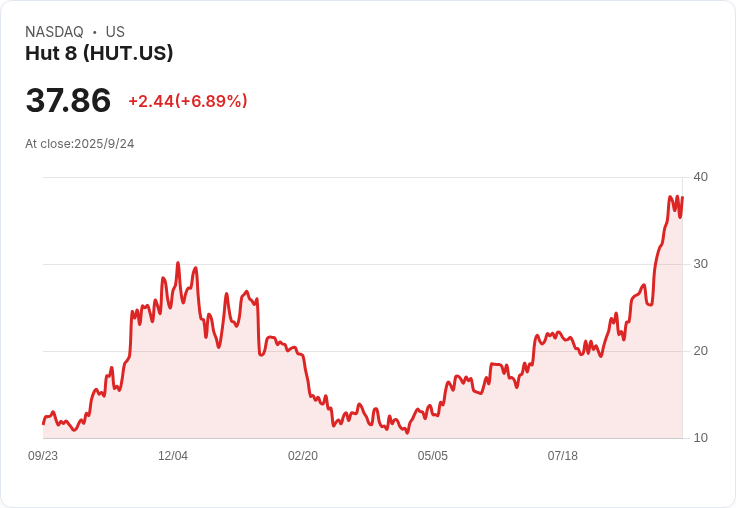Click the NASDAQ exchange label
Image resolution: width=736 pixels, height=508 pixels.
pos(54,32)
